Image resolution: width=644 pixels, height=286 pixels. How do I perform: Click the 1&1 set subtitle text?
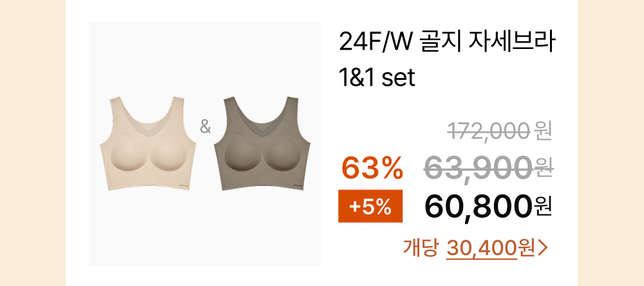(377, 79)
